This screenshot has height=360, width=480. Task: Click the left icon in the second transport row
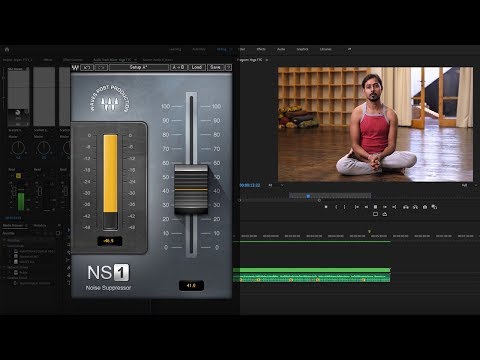[375, 214]
